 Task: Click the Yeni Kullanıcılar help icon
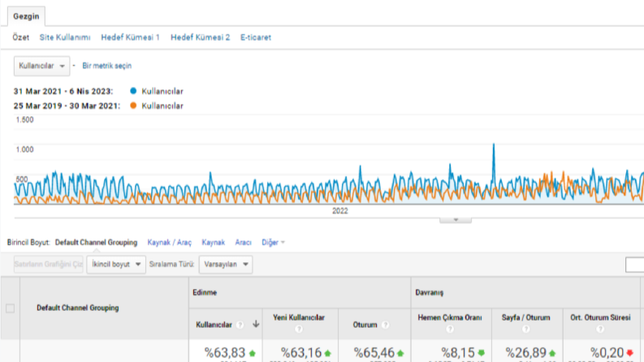pyautogui.click(x=299, y=329)
